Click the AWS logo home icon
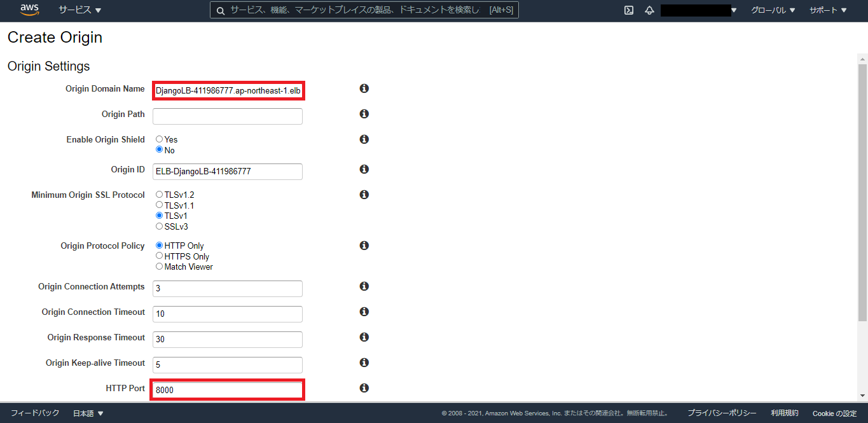Image resolution: width=868 pixels, height=423 pixels. (x=30, y=10)
